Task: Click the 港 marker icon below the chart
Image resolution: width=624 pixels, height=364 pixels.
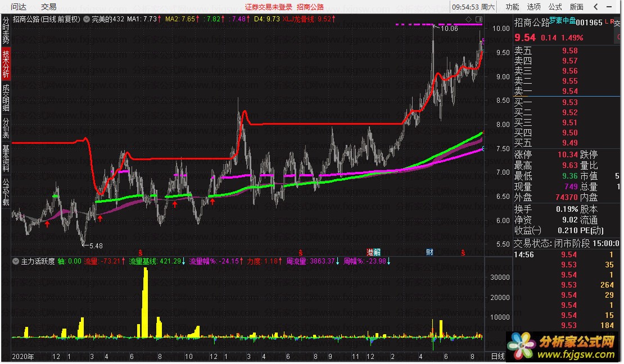Action: point(370,252)
